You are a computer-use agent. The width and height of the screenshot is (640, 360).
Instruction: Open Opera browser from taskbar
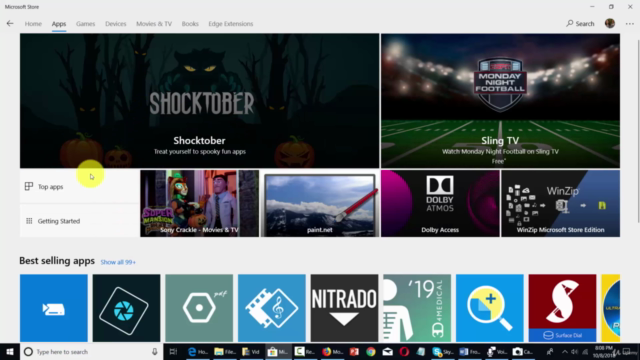tap(404, 351)
